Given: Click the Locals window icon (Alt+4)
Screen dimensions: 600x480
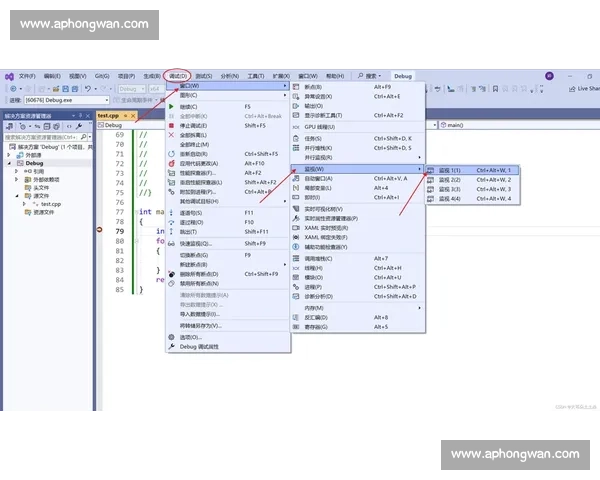Looking at the screenshot, I should (296, 188).
